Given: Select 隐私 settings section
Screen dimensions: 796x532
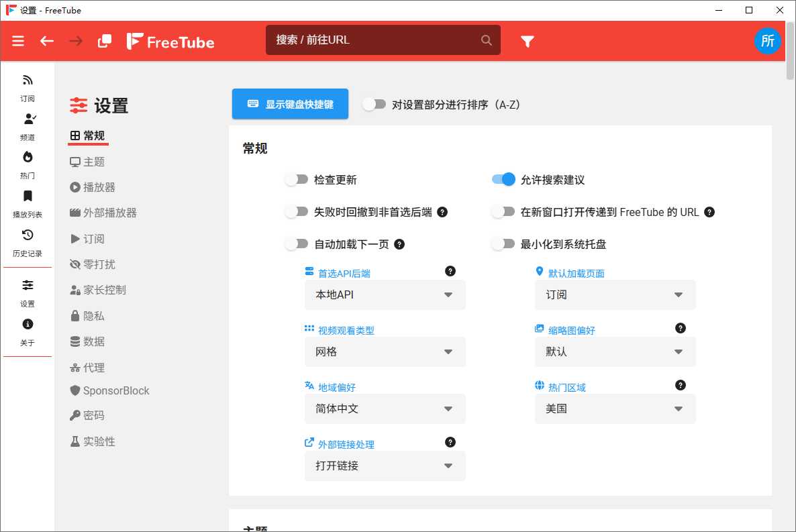Looking at the screenshot, I should pos(87,316).
